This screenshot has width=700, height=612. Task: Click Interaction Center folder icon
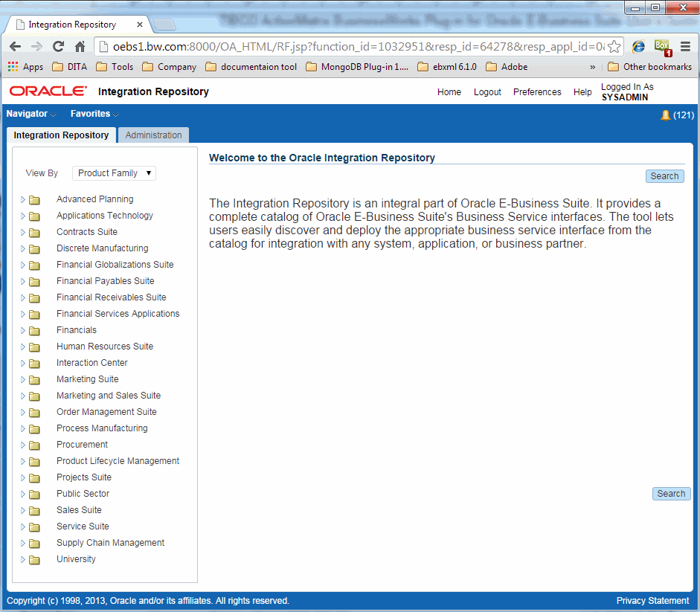[x=34, y=364]
